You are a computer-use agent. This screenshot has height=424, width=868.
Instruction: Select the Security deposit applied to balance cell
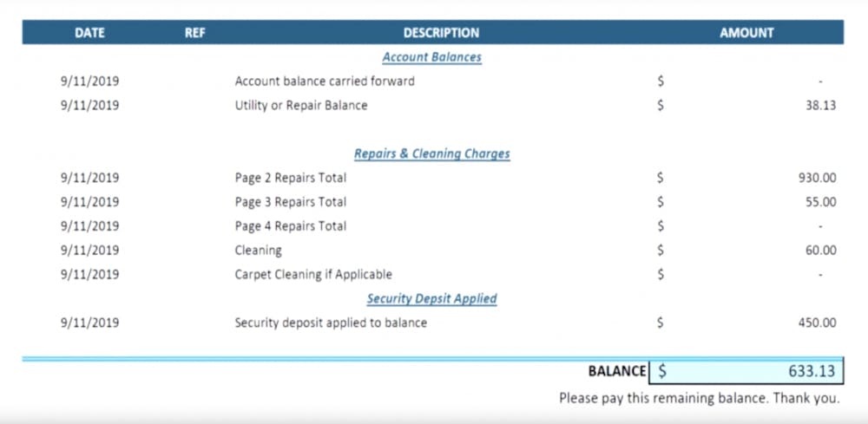pyautogui.click(x=331, y=323)
